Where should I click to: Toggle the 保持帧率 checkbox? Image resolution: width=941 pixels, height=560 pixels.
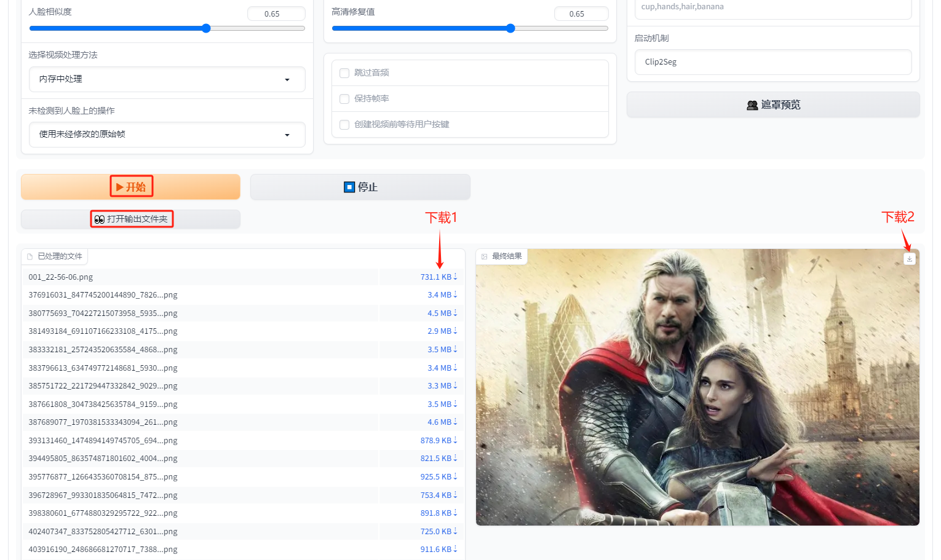click(344, 99)
